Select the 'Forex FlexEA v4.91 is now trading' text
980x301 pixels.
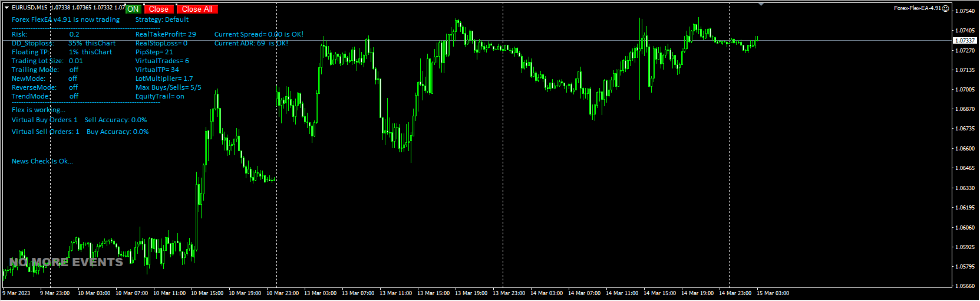pos(65,19)
